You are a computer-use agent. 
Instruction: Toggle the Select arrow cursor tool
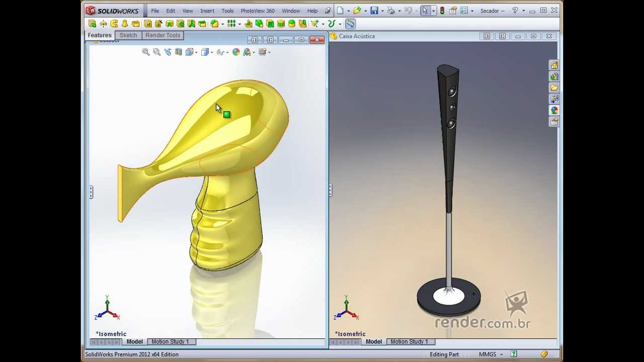[x=425, y=11]
